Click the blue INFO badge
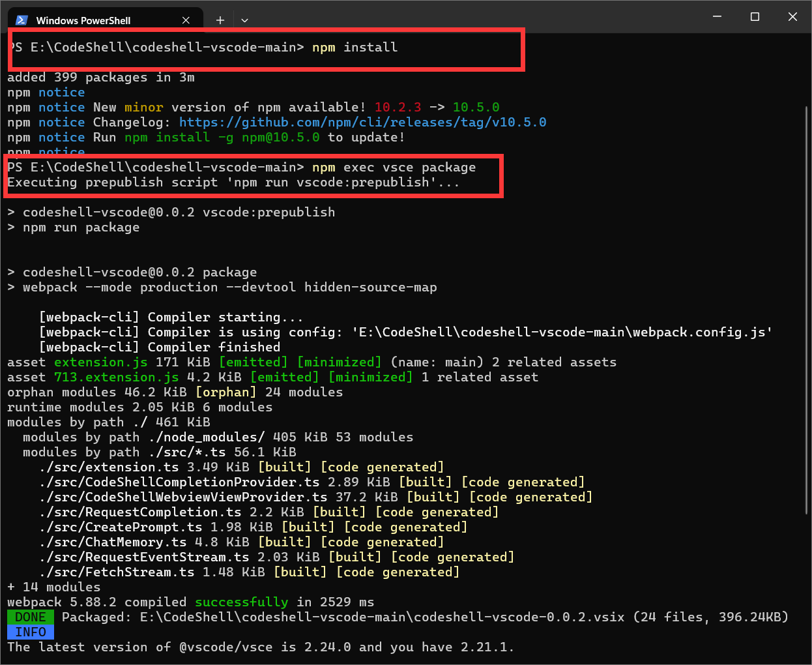Image resolution: width=812 pixels, height=665 pixels. pyautogui.click(x=31, y=632)
